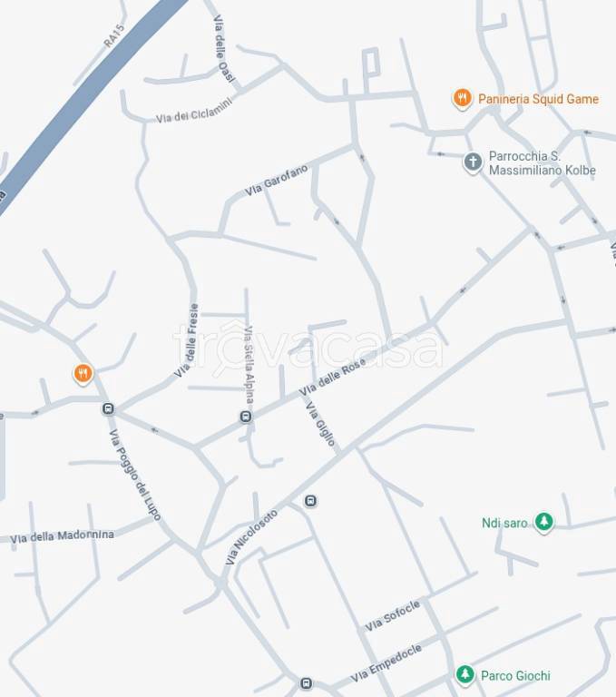Image resolution: width=616 pixels, height=697 pixels.
Task: Click the Panineria Squid Game restaurant pin
Action: coord(462,99)
